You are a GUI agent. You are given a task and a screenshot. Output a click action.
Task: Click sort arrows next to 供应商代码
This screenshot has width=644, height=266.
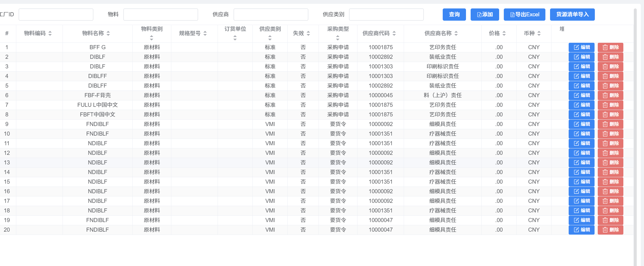pos(394,33)
